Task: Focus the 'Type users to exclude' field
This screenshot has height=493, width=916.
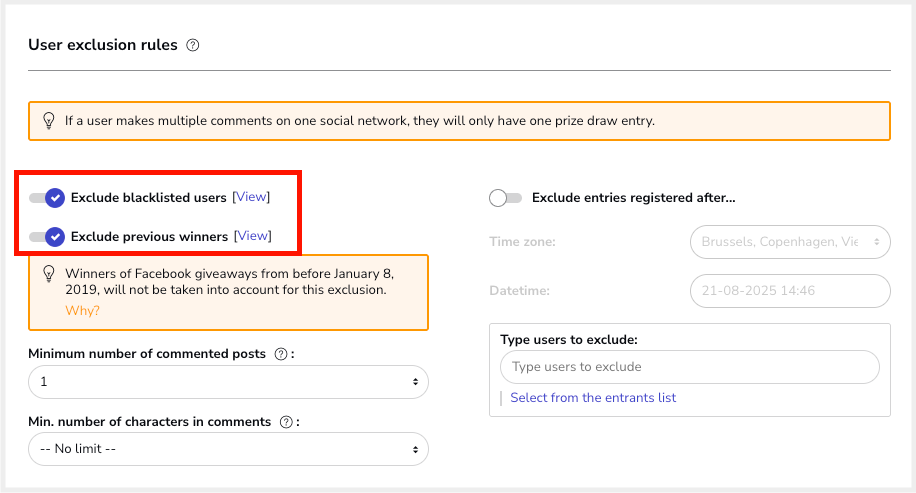Action: 689,367
